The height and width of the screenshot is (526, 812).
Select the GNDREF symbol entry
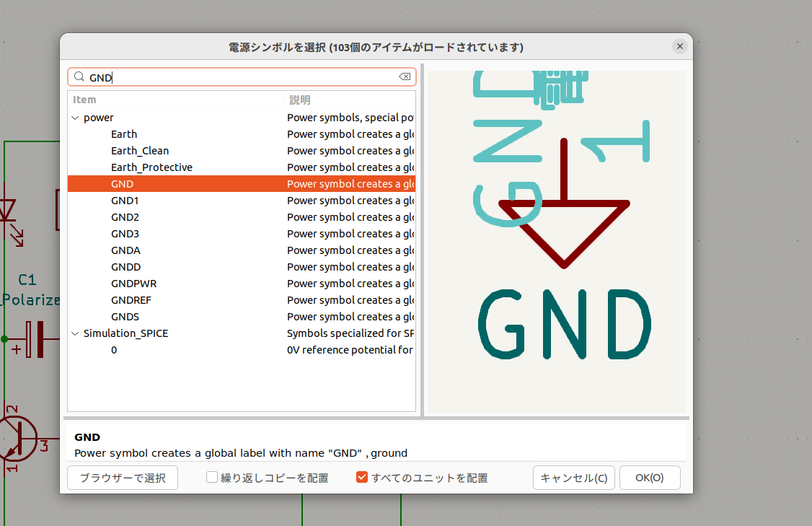click(x=131, y=300)
